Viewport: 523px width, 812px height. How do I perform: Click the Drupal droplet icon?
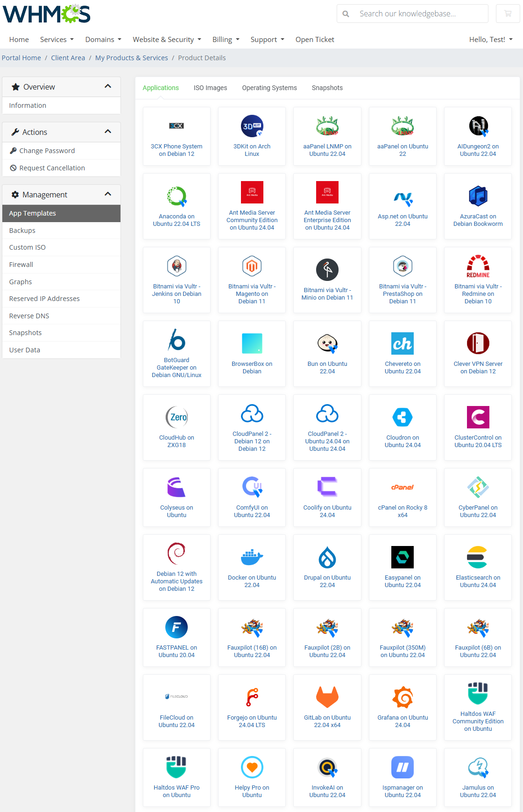coord(327,557)
